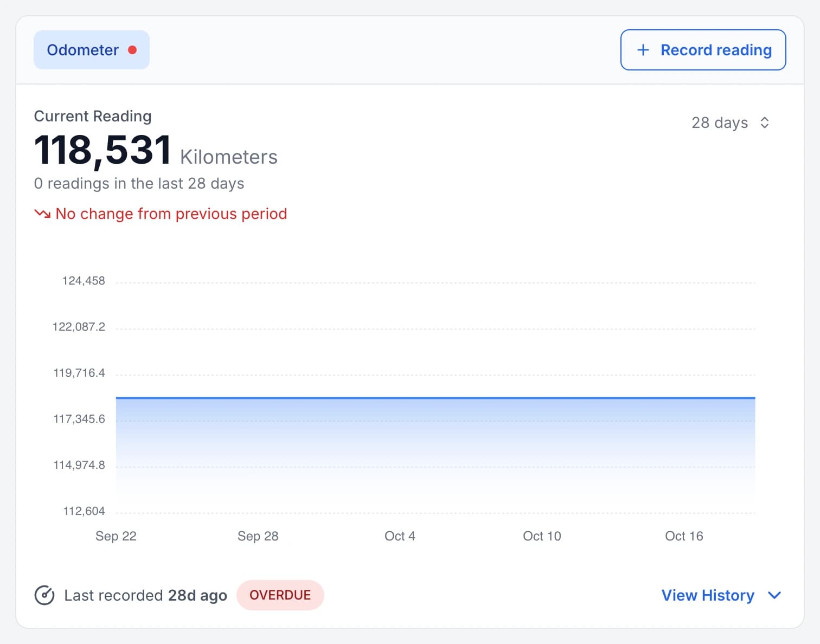Click the 114,974.8 axis label
820x644 pixels.
tap(79, 465)
